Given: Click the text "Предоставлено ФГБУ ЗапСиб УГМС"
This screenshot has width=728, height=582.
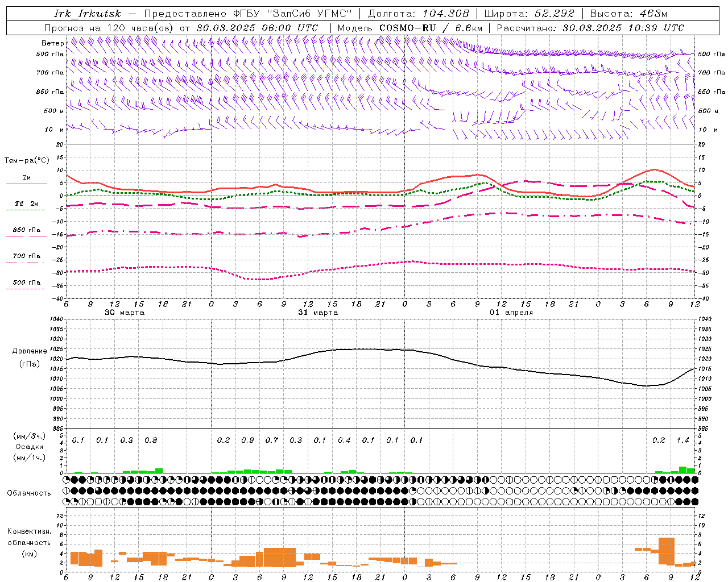Looking at the screenshot, I should point(249,14).
